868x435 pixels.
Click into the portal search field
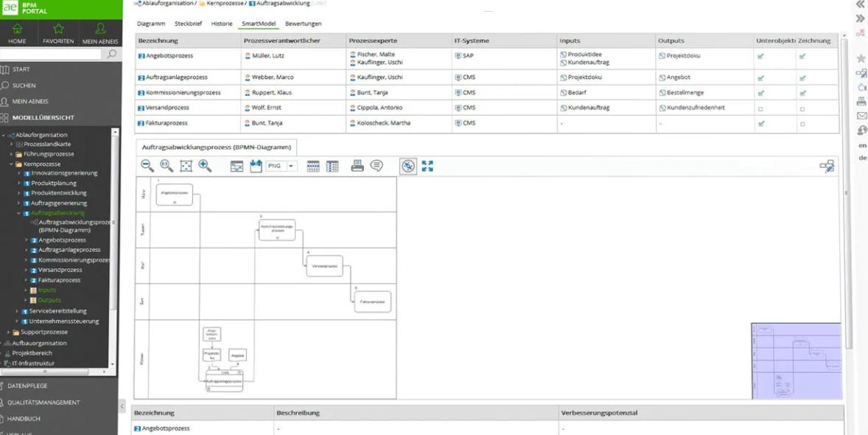pyautogui.click(x=51, y=54)
